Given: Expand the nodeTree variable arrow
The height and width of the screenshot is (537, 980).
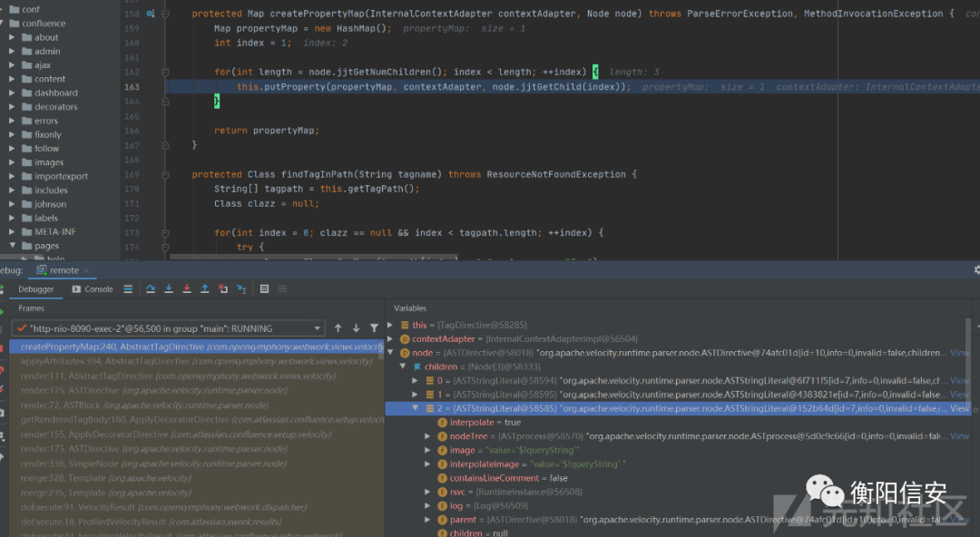Looking at the screenshot, I should tap(428, 436).
